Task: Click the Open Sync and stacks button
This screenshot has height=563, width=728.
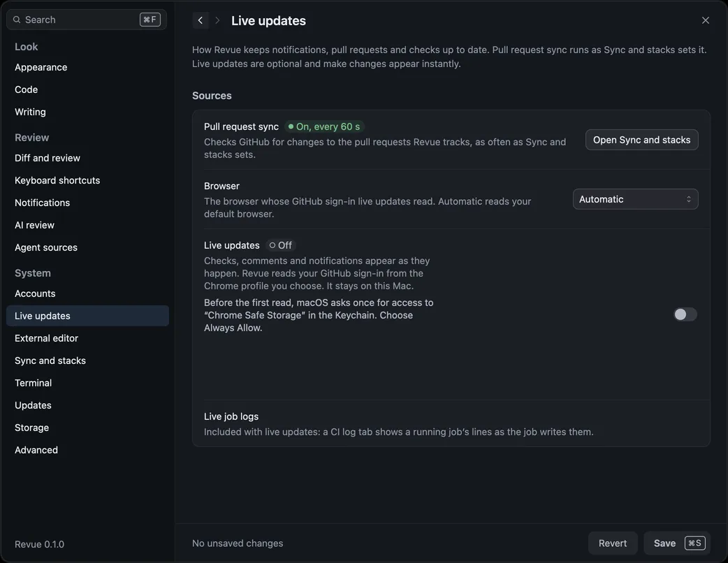Action: [x=641, y=140]
